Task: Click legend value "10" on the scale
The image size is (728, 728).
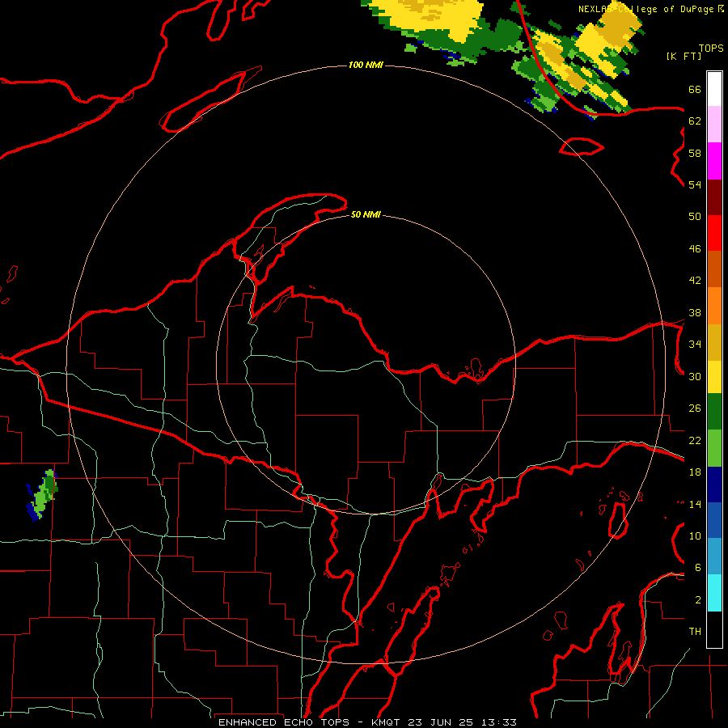Action: [x=695, y=536]
